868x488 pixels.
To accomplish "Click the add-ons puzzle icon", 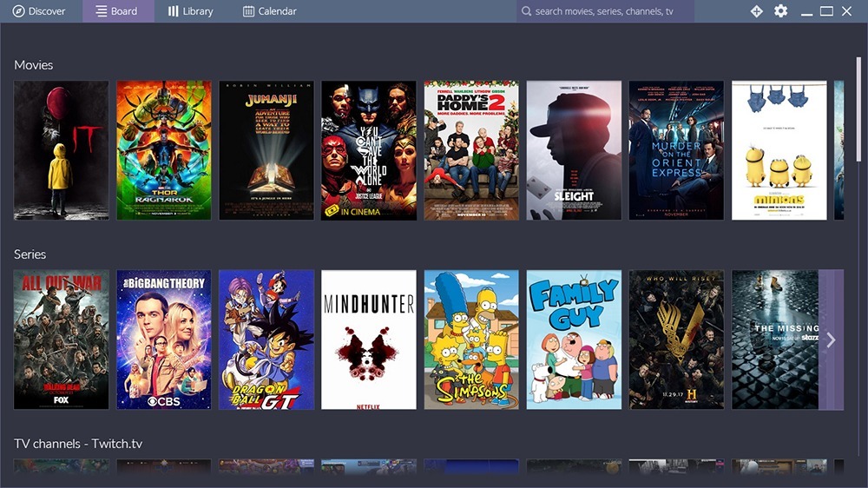I will tap(756, 11).
